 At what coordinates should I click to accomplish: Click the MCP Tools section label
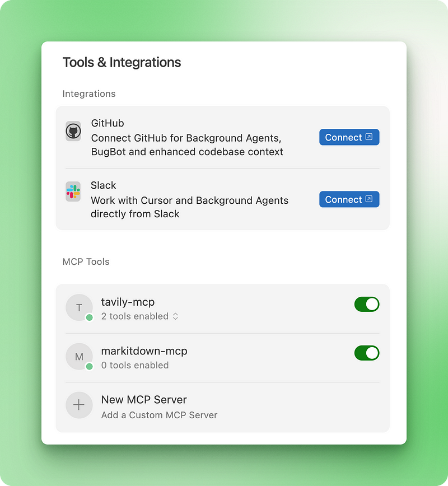click(86, 261)
